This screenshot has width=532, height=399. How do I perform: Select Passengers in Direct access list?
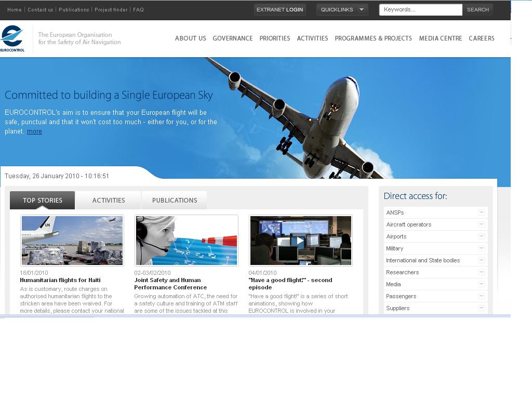(x=401, y=296)
